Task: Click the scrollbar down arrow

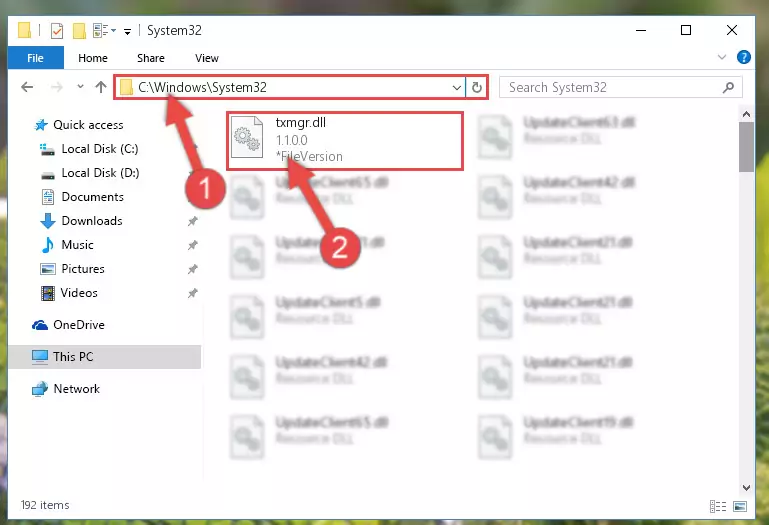Action: pyautogui.click(x=746, y=487)
